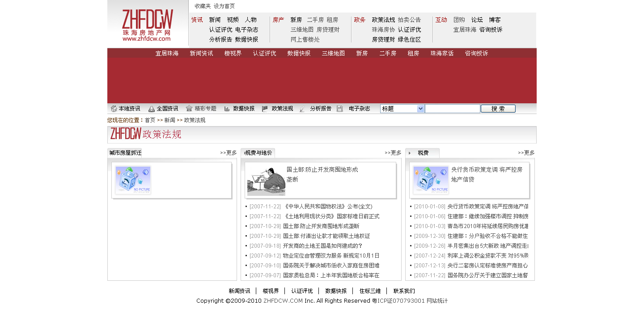
Task: Open the cartoon thumbnail in 规费与地价
Action: click(266, 181)
